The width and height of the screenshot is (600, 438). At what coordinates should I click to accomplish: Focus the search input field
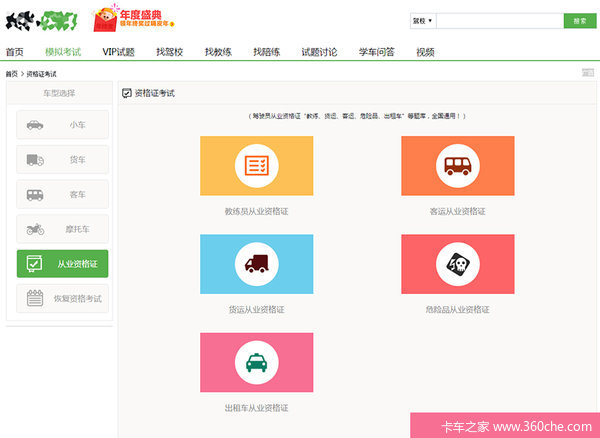tap(500, 21)
